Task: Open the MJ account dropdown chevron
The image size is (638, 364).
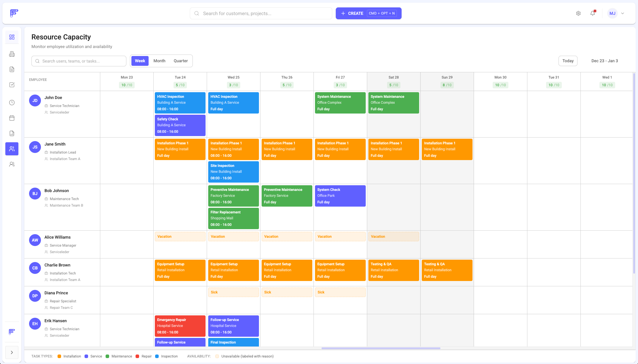Action: pyautogui.click(x=623, y=13)
